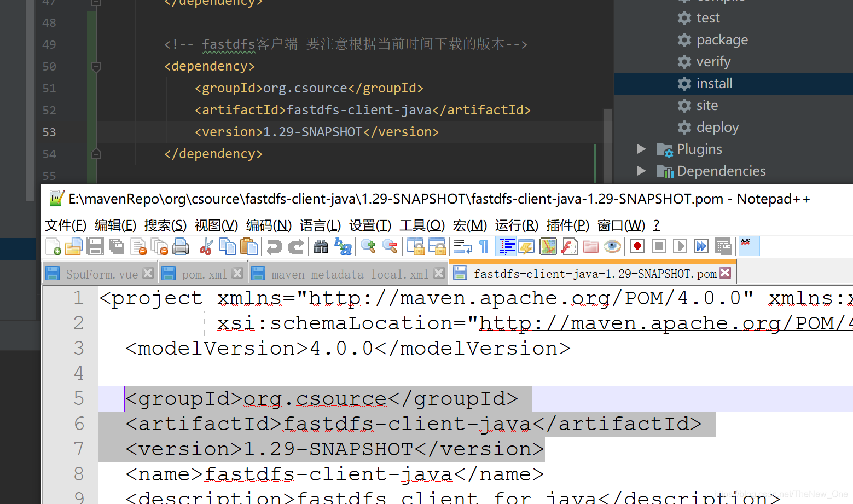Screen dimensions: 853x504
Task: Click the Start recording macro button
Action: [x=637, y=246]
